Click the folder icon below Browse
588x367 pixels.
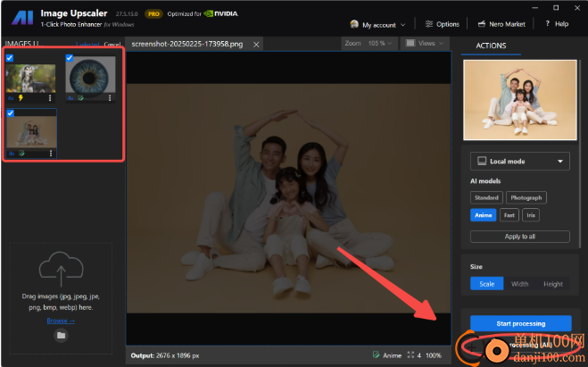point(62,335)
